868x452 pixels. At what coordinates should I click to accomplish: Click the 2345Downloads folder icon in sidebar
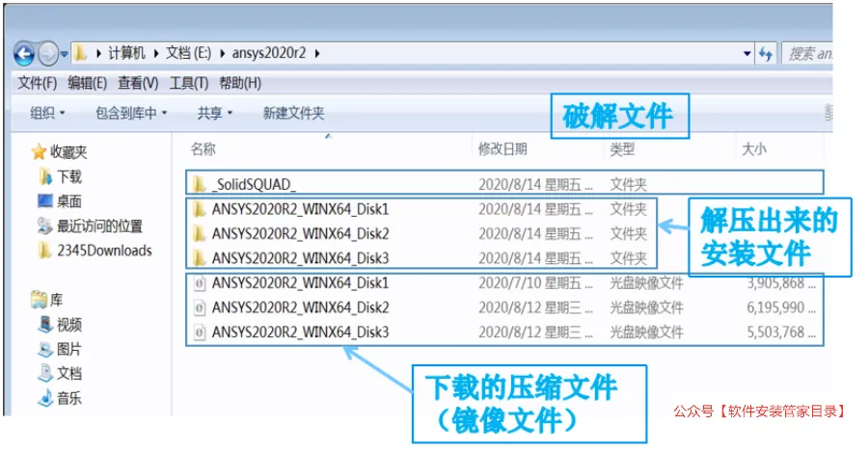pos(44,251)
